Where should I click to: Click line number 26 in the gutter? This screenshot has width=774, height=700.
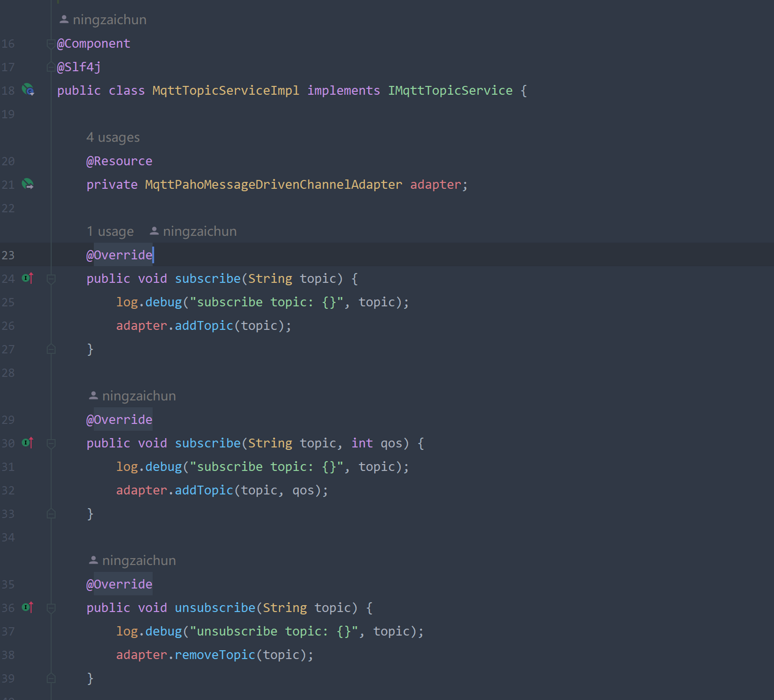(x=8, y=326)
